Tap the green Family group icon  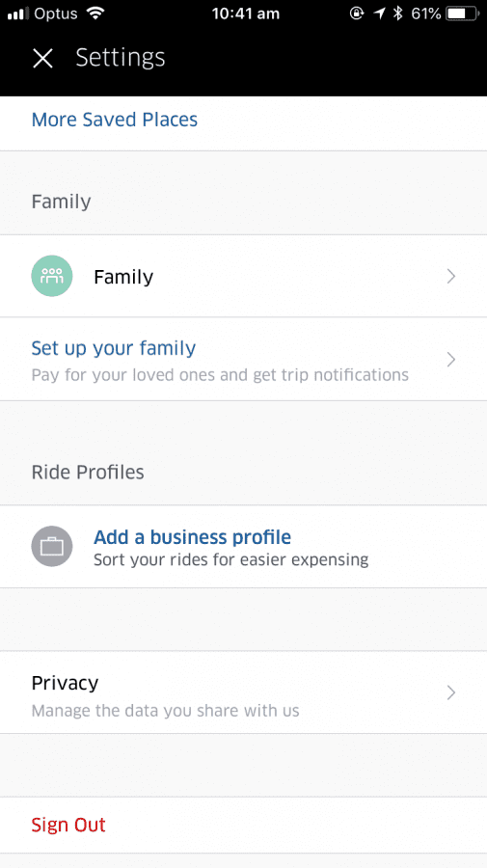pyautogui.click(x=52, y=276)
